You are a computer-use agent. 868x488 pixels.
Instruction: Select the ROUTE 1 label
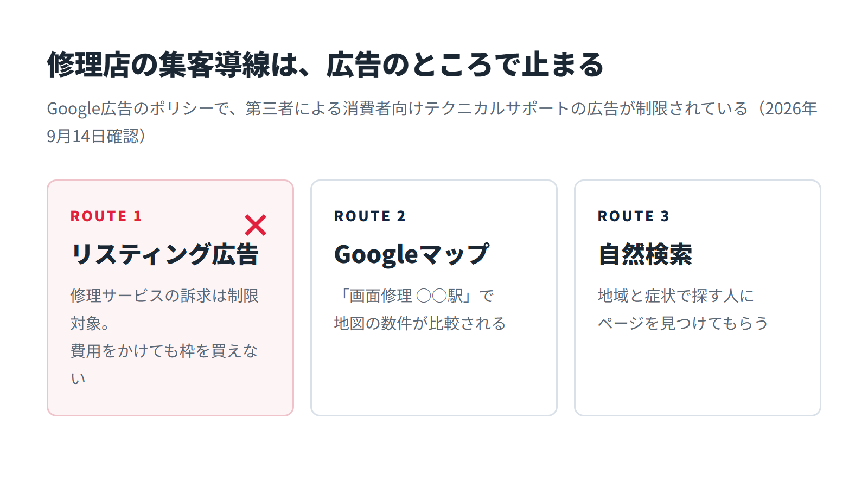pos(106,216)
